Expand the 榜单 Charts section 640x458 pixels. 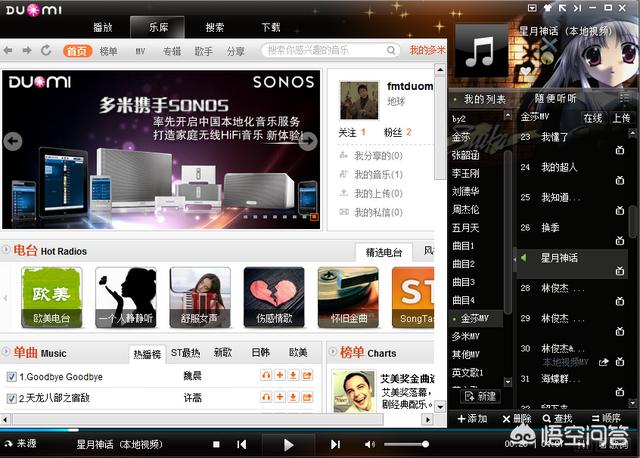(333, 351)
